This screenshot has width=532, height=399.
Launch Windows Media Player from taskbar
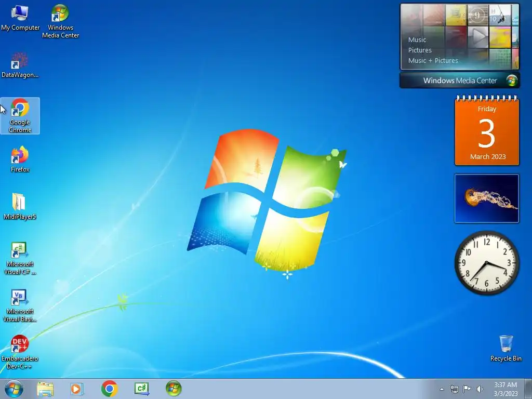pyautogui.click(x=77, y=389)
